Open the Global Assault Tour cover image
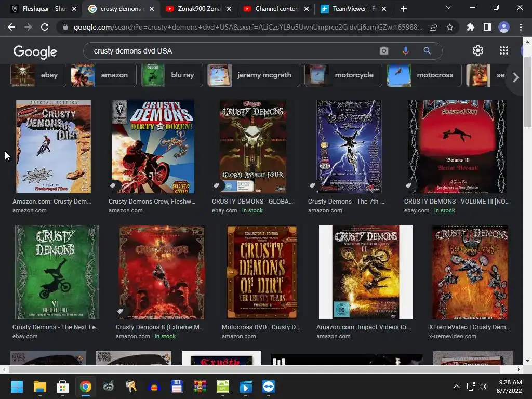 253,146
